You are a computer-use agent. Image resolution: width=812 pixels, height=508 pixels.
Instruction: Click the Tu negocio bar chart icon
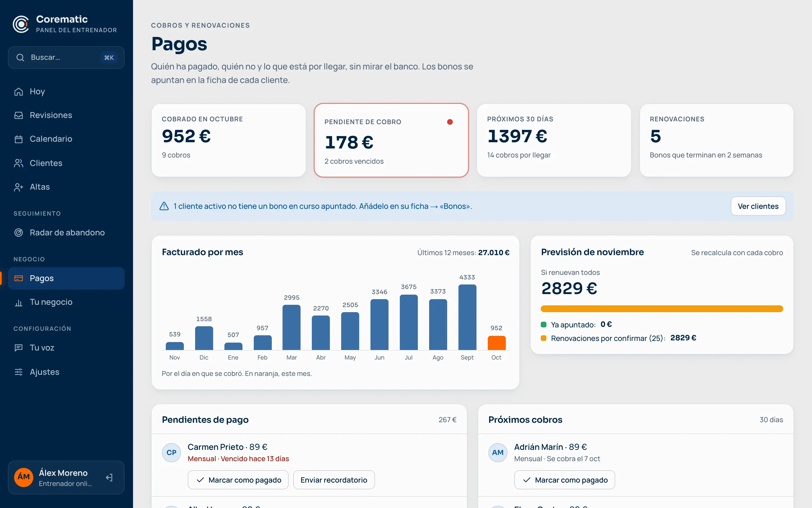[x=18, y=302]
